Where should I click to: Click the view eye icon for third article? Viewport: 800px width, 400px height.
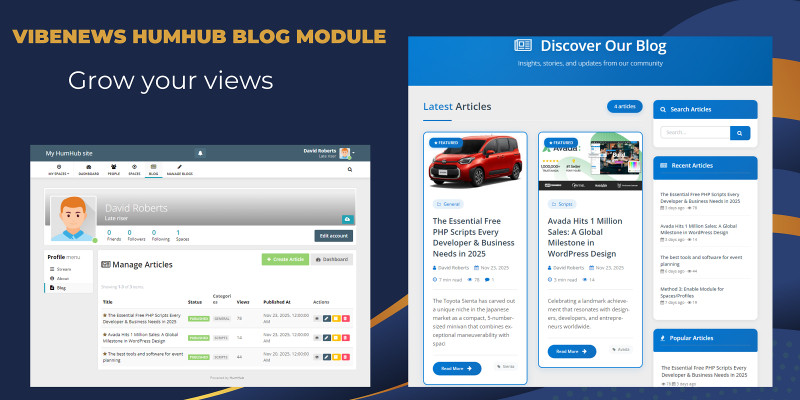pos(318,356)
